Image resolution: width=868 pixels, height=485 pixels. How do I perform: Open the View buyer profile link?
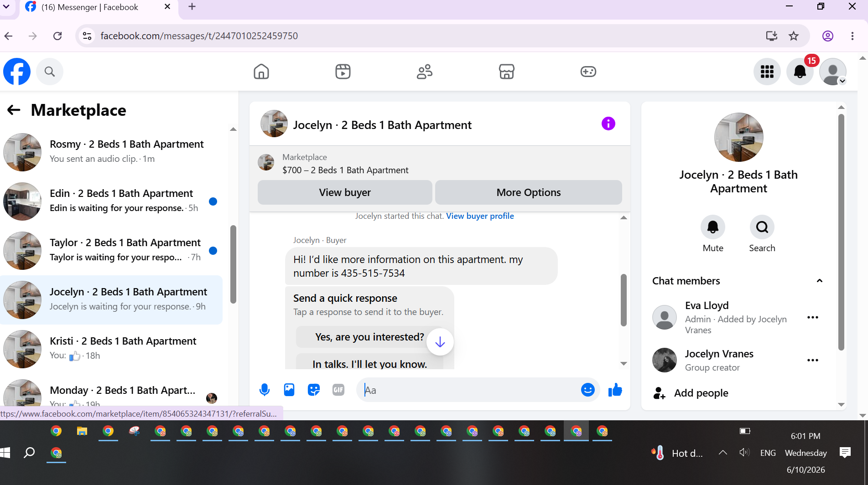pos(480,216)
